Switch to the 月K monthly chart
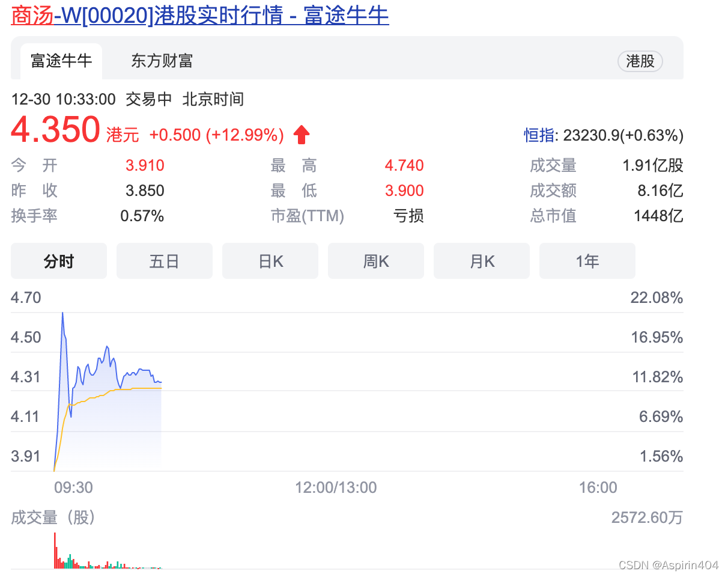The width and height of the screenshot is (728, 577). 481,261
